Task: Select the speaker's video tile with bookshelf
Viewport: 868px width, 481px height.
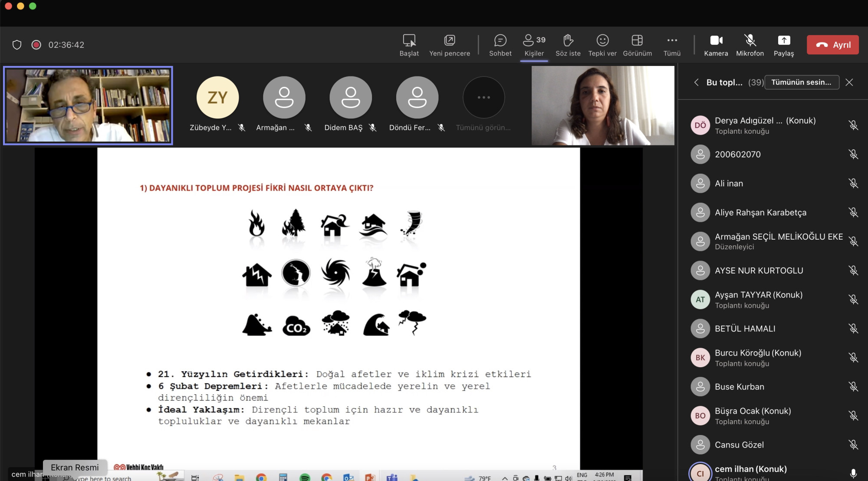Action: 88,105
